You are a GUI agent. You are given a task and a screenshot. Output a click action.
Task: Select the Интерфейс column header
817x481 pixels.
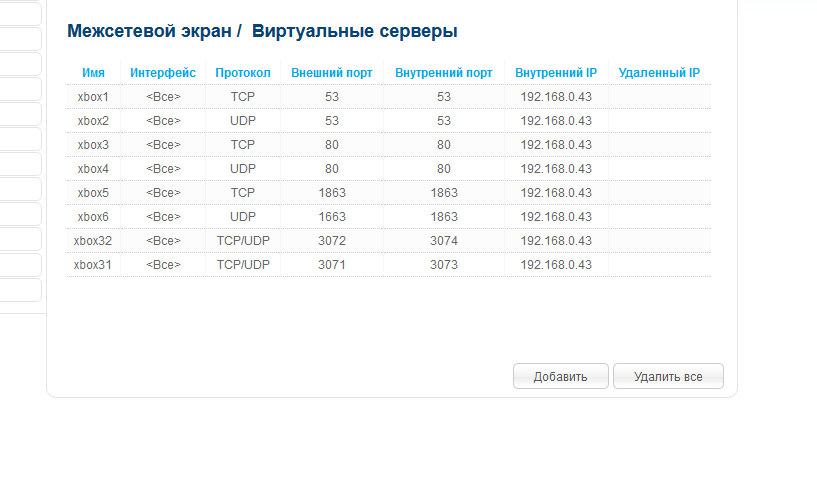click(163, 73)
